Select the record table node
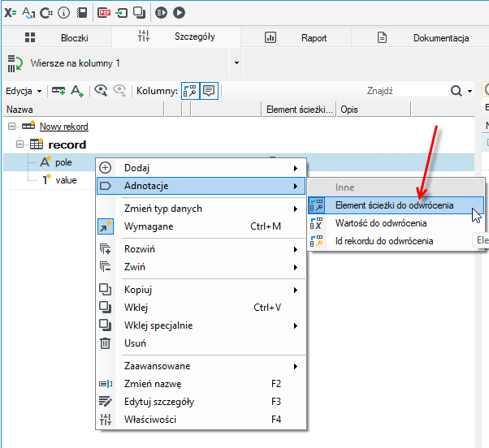The width and height of the screenshot is (489, 448). (67, 144)
